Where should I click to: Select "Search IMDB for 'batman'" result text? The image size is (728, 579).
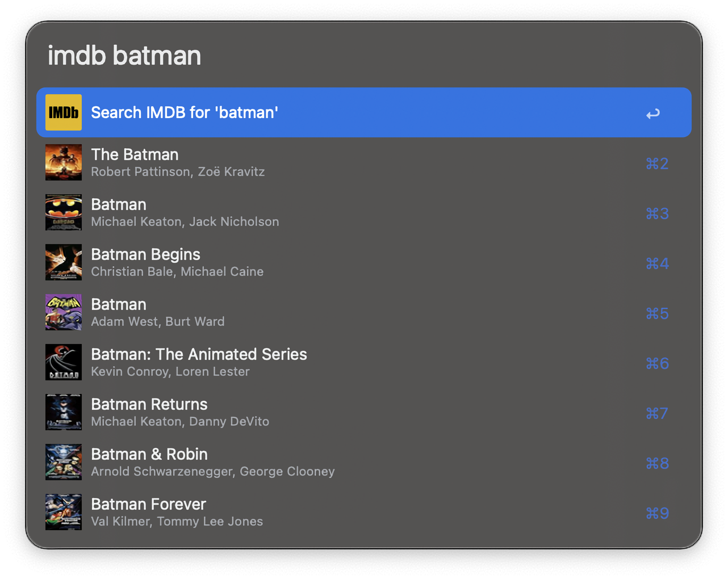(x=185, y=112)
